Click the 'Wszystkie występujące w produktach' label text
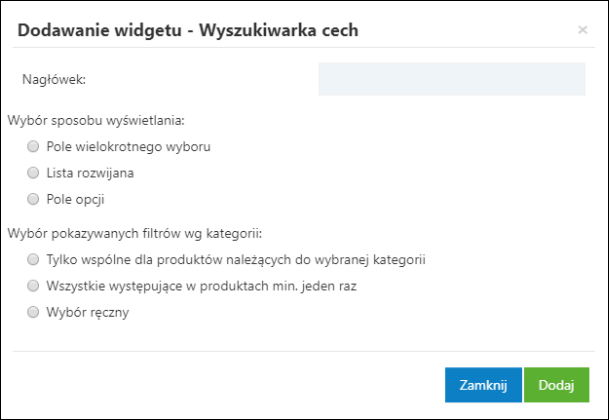609x420 pixels. pos(201,285)
